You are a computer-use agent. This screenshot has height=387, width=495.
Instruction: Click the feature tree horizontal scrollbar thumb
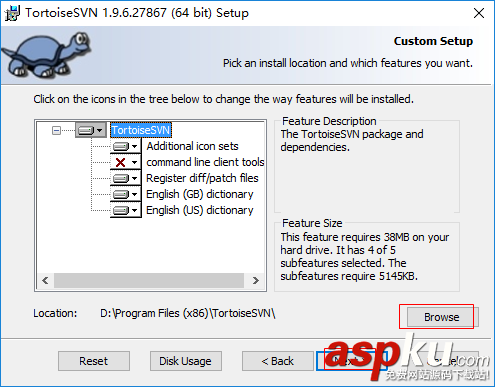(149, 280)
